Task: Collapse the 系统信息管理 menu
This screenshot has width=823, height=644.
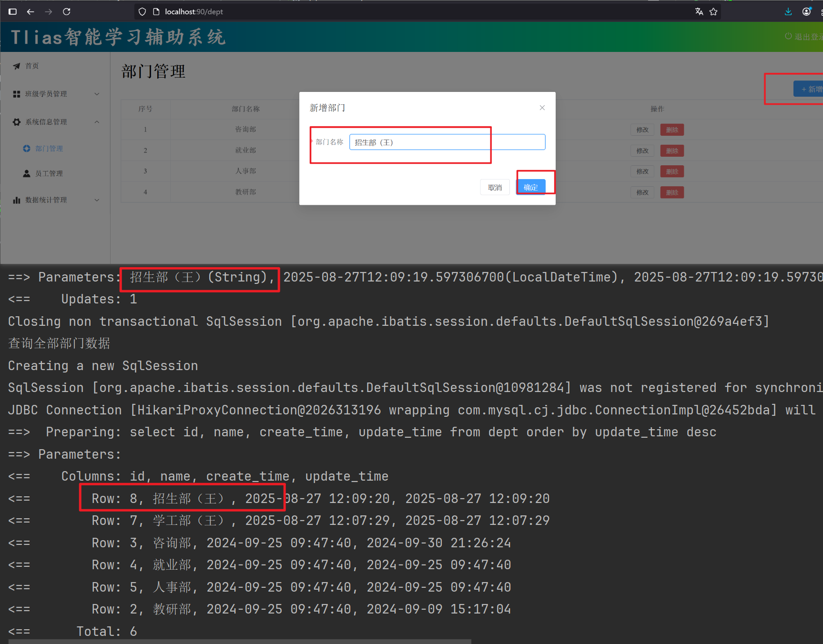Action: pos(55,122)
